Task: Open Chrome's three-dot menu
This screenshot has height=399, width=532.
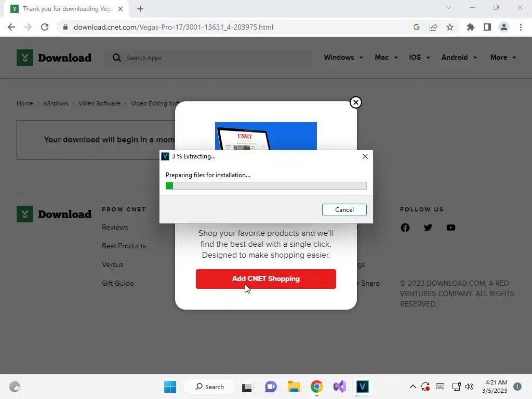Action: pos(521,27)
